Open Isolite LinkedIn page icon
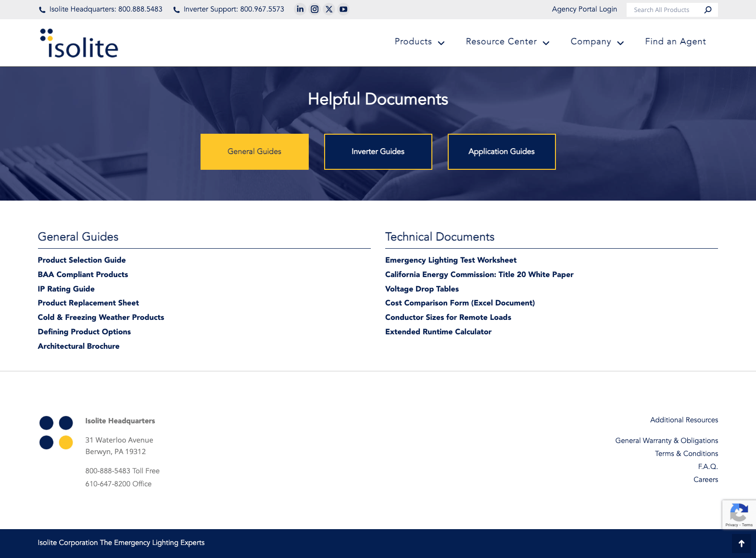Image resolution: width=756 pixels, height=558 pixels. click(x=300, y=9)
